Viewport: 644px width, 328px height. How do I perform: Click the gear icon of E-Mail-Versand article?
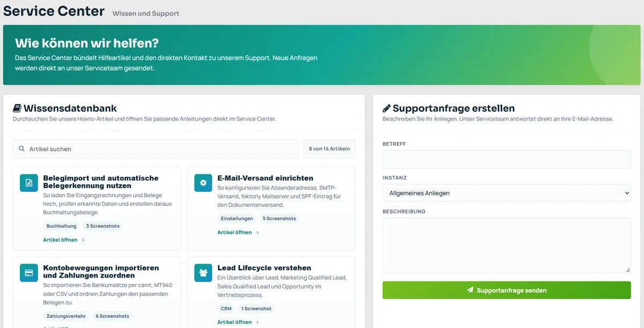(203, 183)
